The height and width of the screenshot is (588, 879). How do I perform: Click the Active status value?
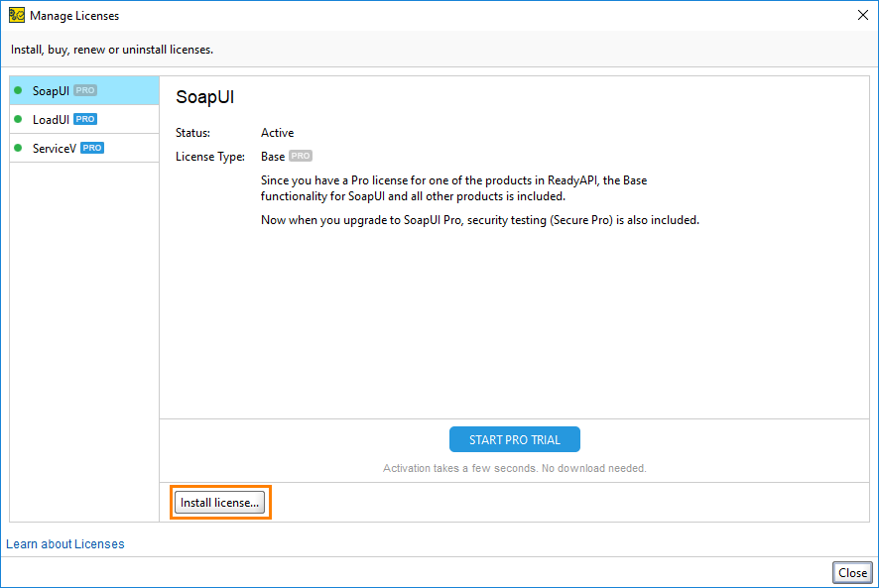click(x=277, y=133)
